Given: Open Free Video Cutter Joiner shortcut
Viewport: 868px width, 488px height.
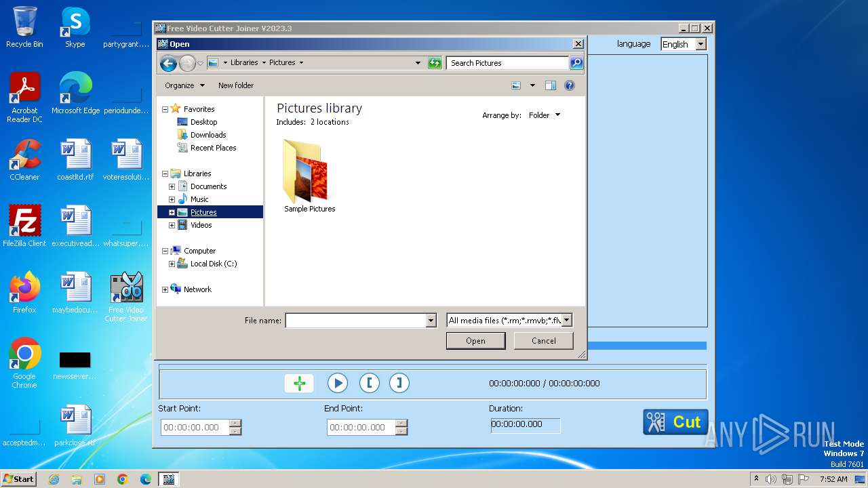Looking at the screenshot, I should 126,297.
